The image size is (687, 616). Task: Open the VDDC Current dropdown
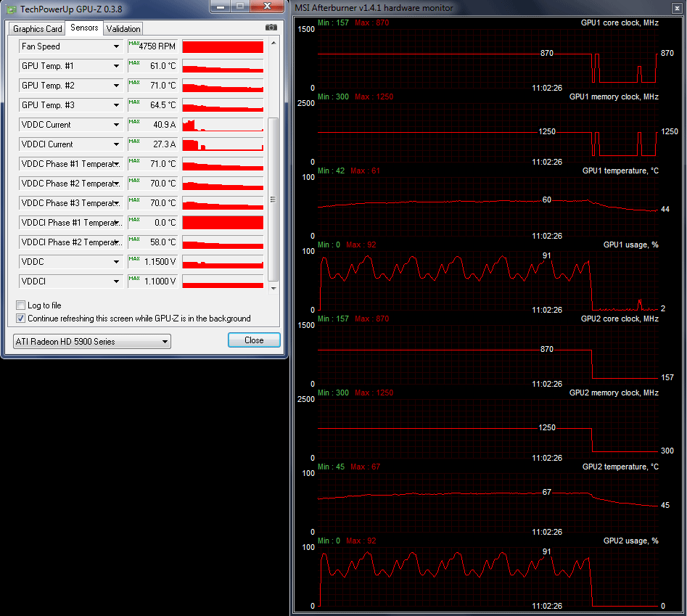point(116,125)
